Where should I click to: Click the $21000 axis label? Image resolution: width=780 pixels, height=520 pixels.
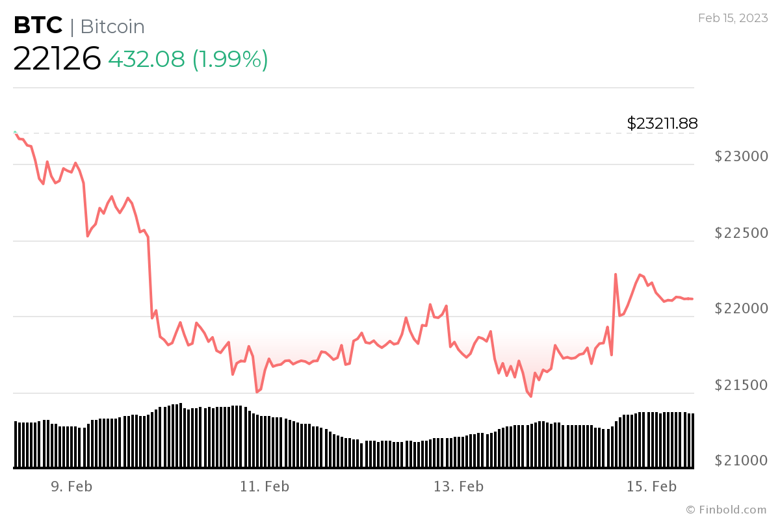[x=741, y=460]
